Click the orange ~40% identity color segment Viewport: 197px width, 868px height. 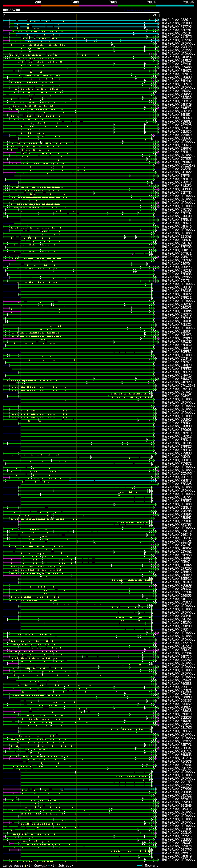tap(60, 6)
